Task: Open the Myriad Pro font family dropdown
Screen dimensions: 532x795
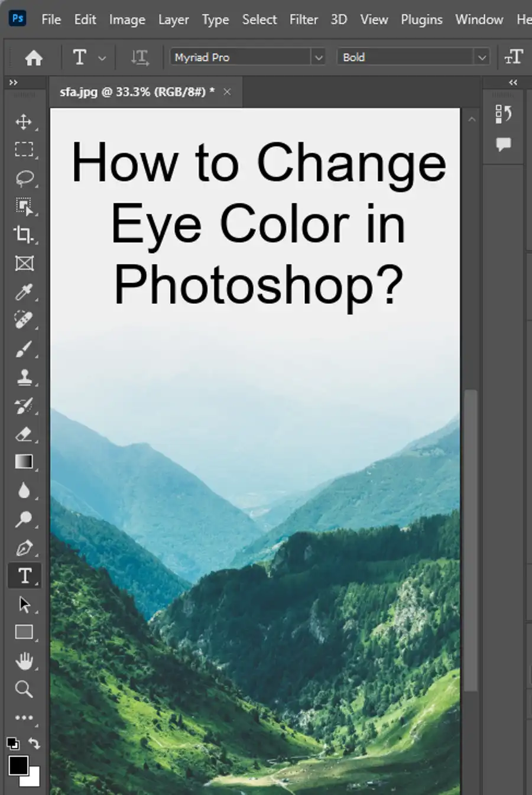Action: 319,57
